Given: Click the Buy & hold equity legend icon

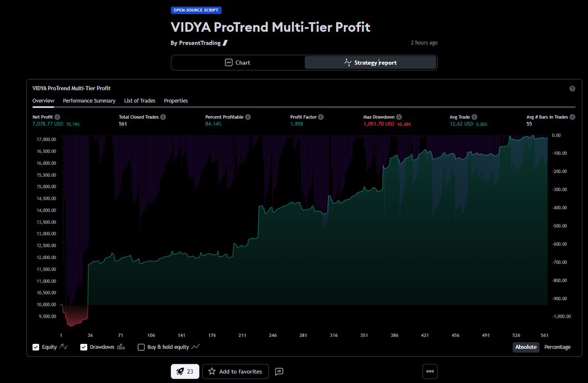Looking at the screenshot, I should click(196, 347).
